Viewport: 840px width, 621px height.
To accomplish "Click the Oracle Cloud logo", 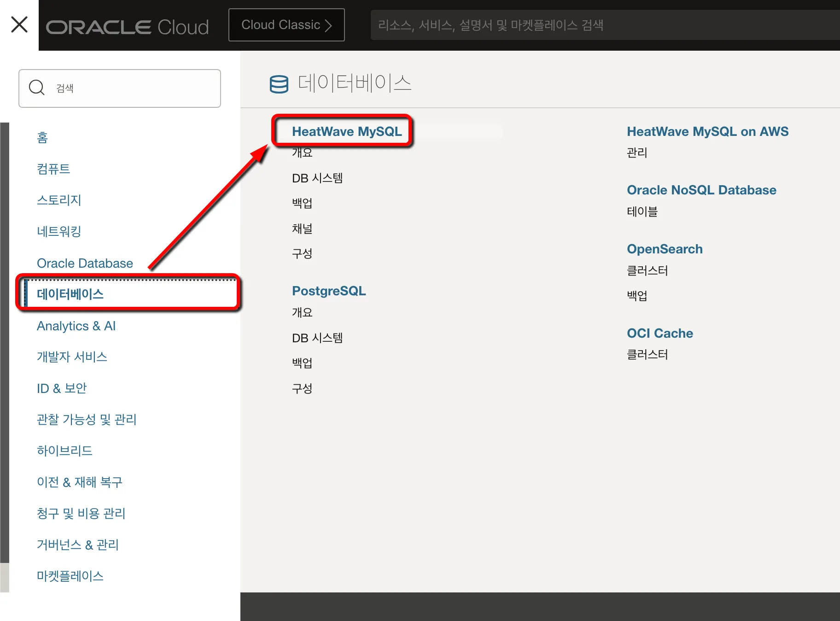I will 128,27.
